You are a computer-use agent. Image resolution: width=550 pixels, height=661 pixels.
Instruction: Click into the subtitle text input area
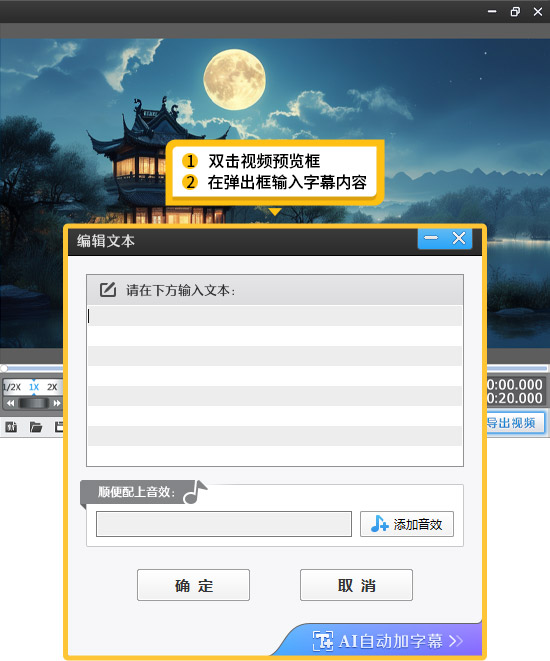(x=275, y=385)
